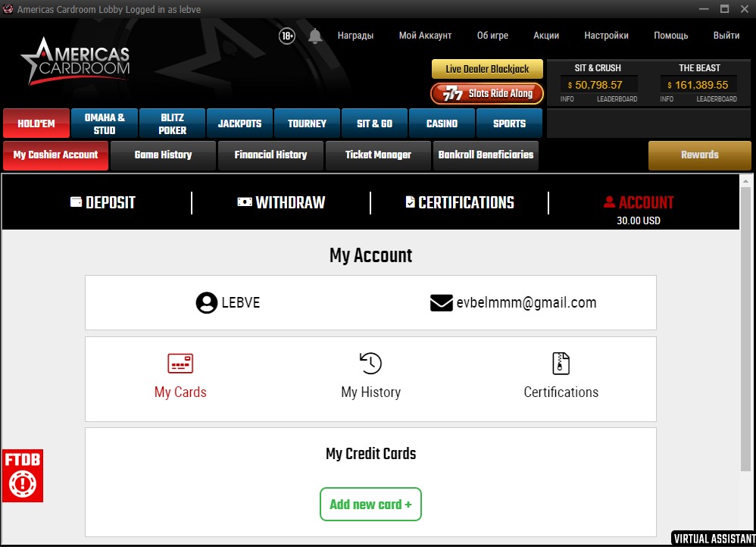Viewport: 756px width, 547px height.
Task: Click the LEBVE username text
Action: coord(241,303)
